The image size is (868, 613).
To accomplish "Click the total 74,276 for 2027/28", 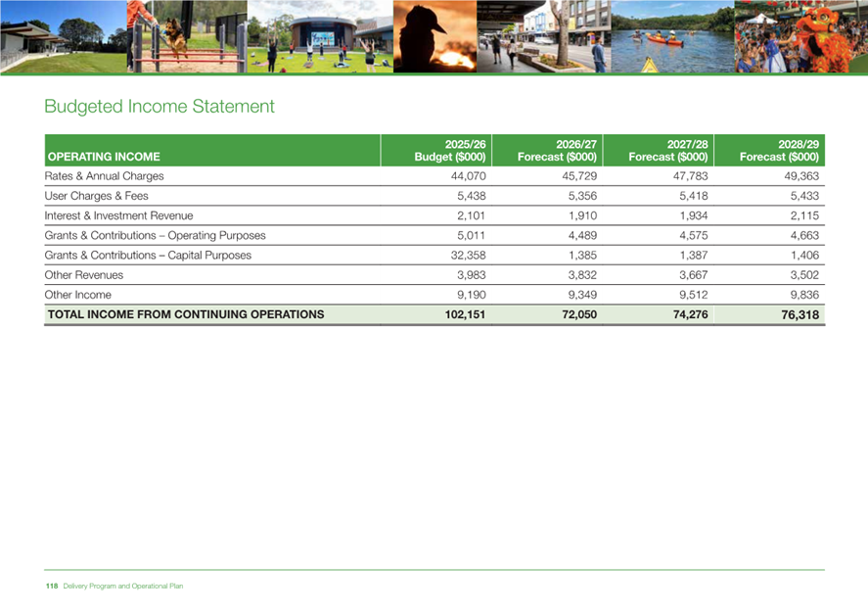I will tap(690, 314).
